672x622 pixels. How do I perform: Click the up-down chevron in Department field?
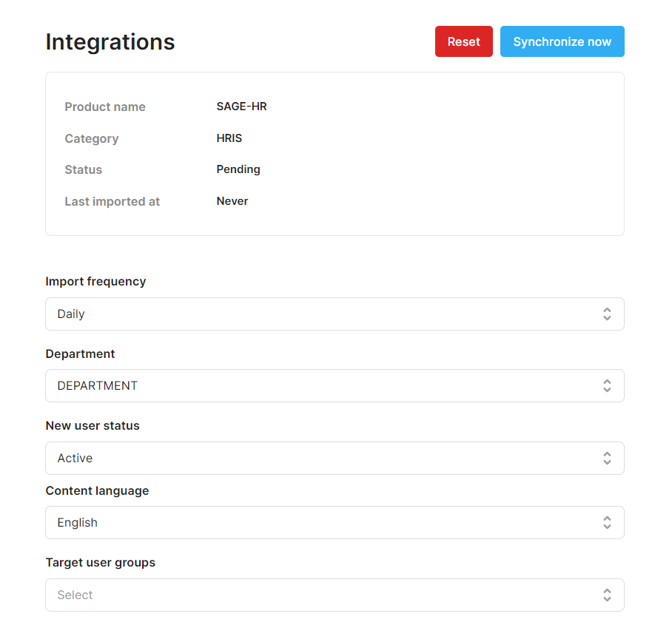tap(607, 385)
